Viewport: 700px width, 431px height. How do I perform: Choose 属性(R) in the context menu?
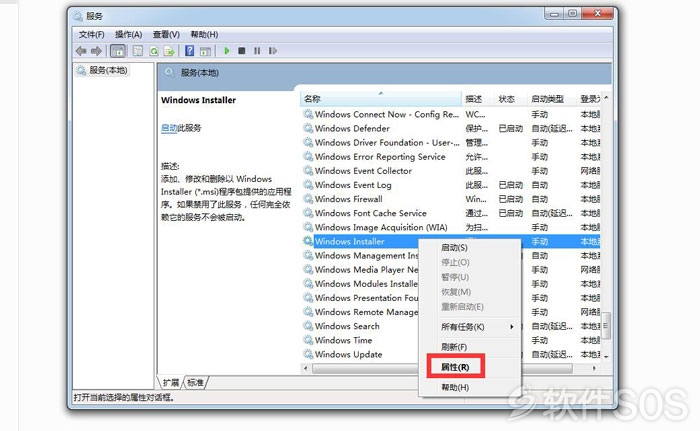(x=455, y=367)
